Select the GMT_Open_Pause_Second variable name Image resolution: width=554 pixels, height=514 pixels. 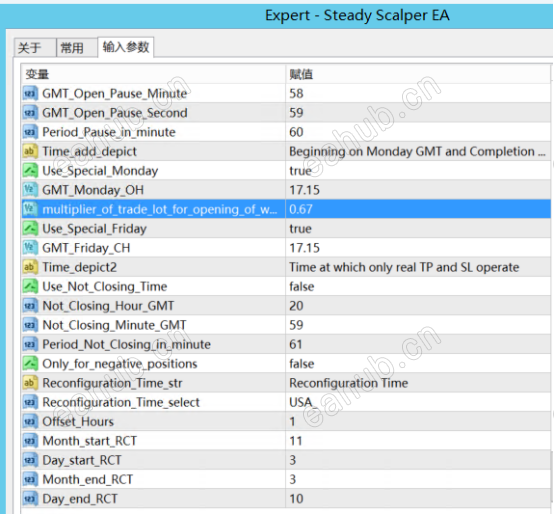(x=115, y=113)
